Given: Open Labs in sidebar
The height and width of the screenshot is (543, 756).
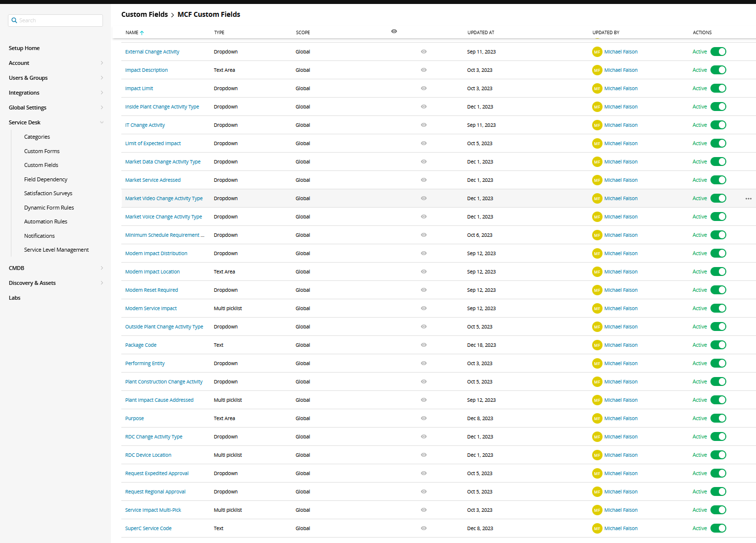Looking at the screenshot, I should click(x=15, y=298).
